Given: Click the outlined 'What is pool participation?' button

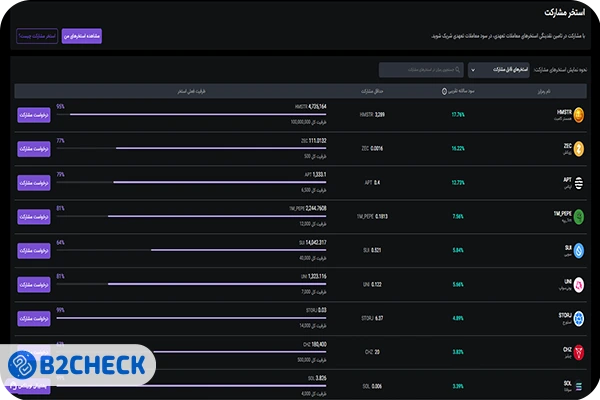Looking at the screenshot, I should pyautogui.click(x=37, y=36).
